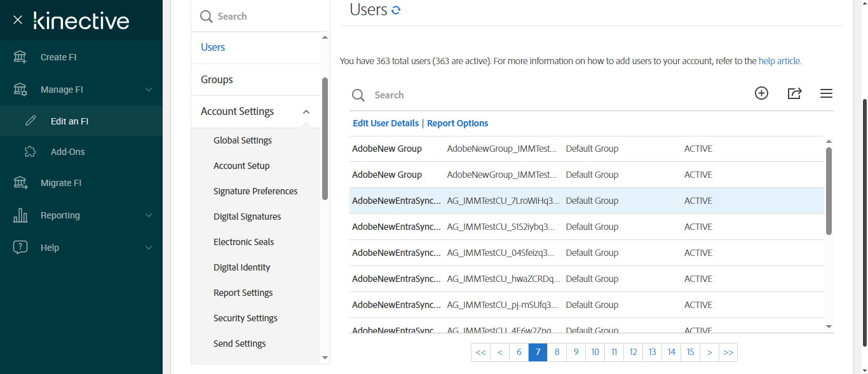Click the Migrate FI icon
Screen dimensions: 868x374
pos(20,183)
